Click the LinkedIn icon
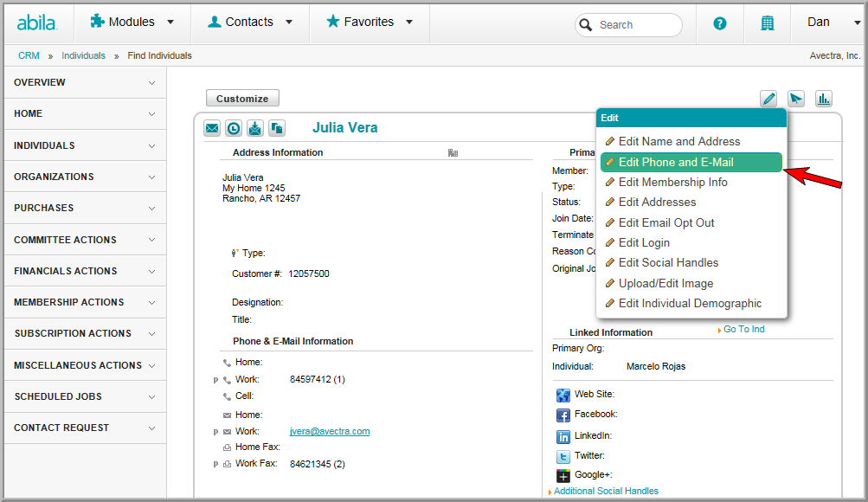The image size is (868, 502). point(563,437)
